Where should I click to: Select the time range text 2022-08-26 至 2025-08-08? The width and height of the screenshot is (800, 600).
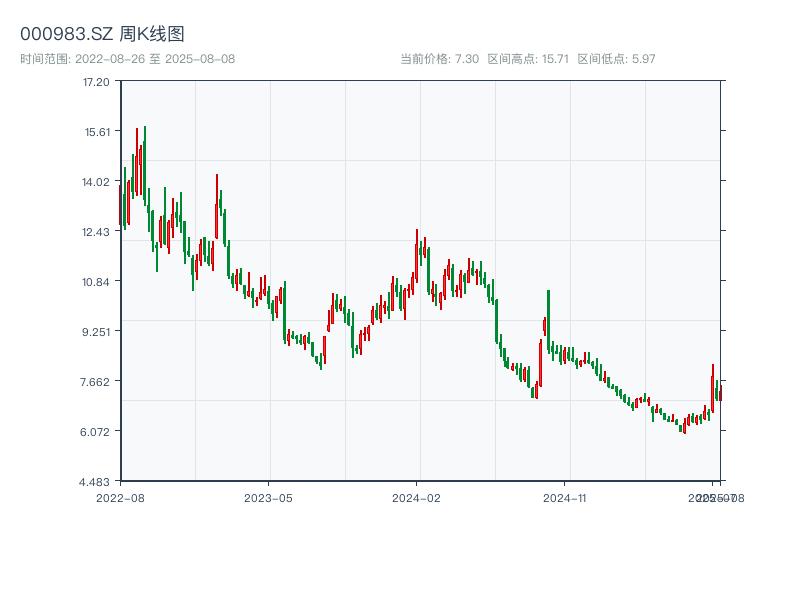[155, 59]
